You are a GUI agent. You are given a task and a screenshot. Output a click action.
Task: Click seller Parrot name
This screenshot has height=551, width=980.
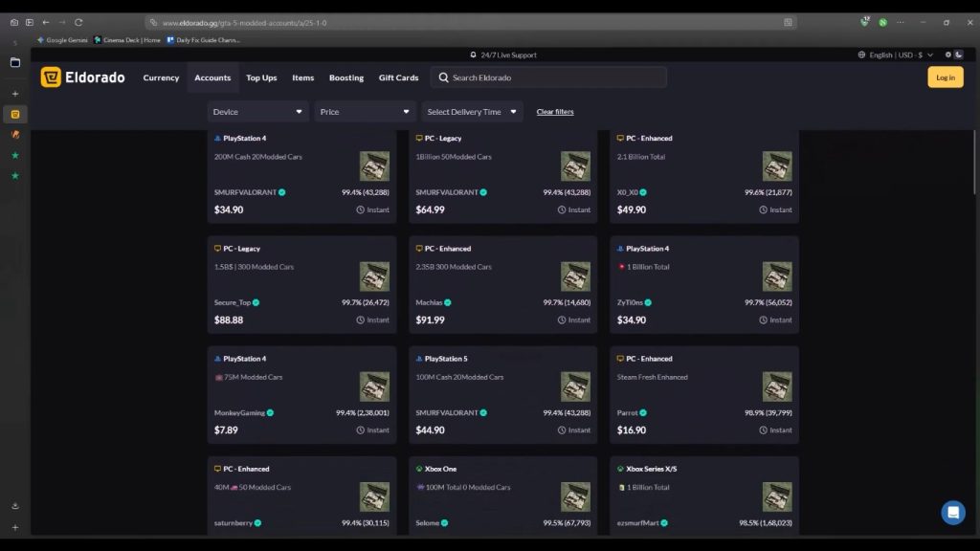tap(628, 413)
